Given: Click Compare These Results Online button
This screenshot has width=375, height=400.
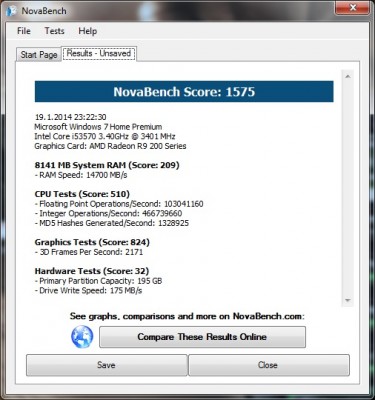Looking at the screenshot, I should coord(202,337).
